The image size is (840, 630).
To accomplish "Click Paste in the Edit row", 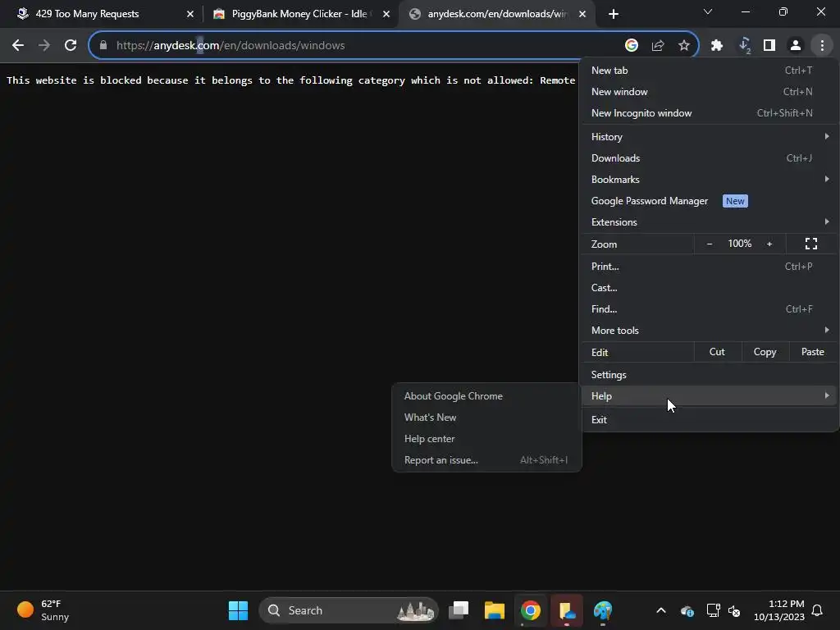I will (x=813, y=352).
